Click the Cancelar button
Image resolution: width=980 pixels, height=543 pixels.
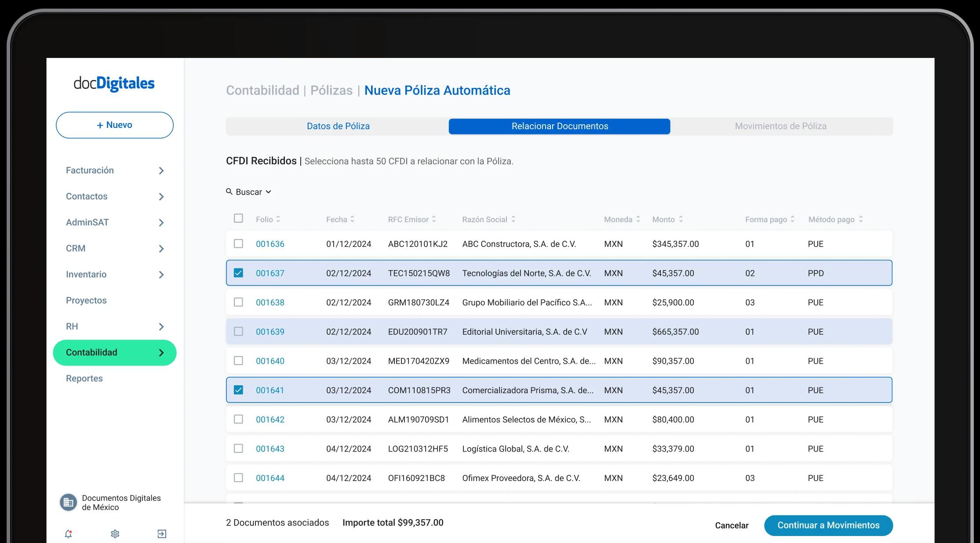[732, 525]
